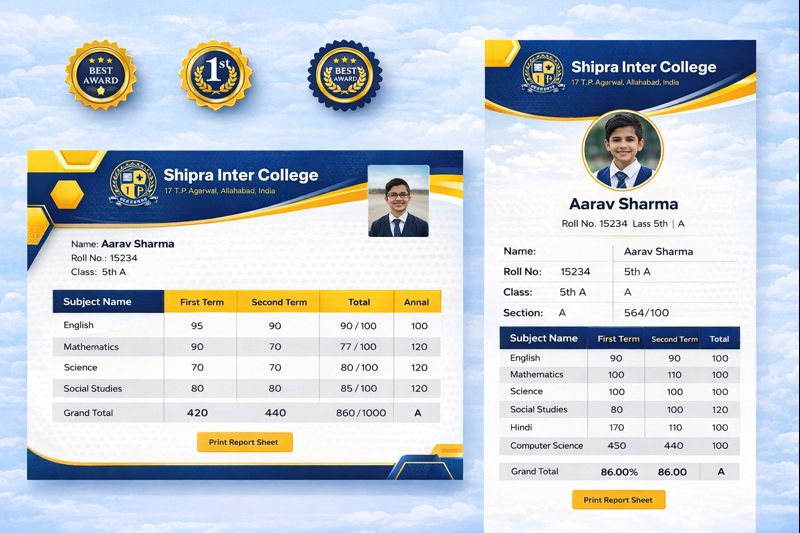Click the Section label on the portrait card

point(522,313)
